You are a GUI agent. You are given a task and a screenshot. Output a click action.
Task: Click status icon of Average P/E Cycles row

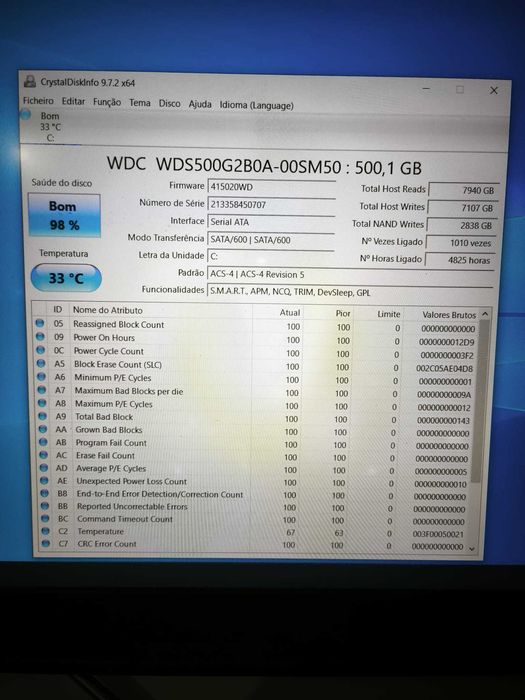(44, 467)
